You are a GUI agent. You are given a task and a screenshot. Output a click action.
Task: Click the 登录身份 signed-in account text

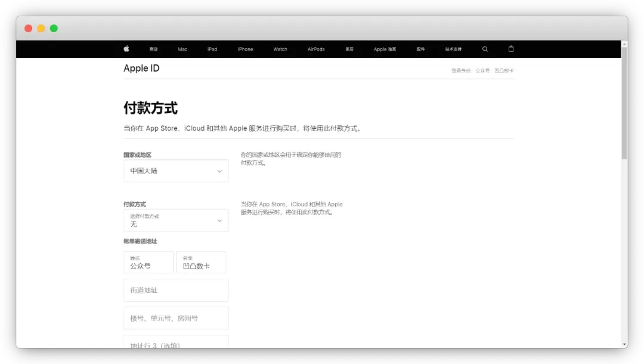point(482,70)
